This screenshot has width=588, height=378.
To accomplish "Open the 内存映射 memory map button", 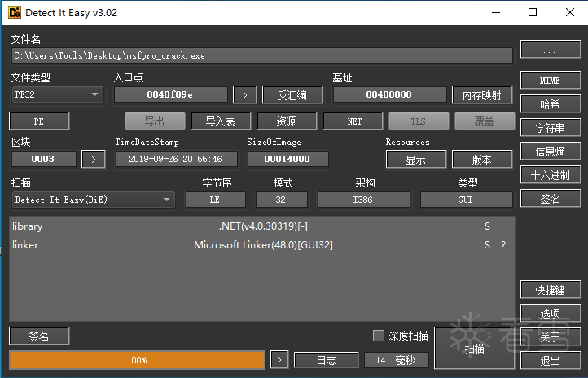I will pos(482,94).
